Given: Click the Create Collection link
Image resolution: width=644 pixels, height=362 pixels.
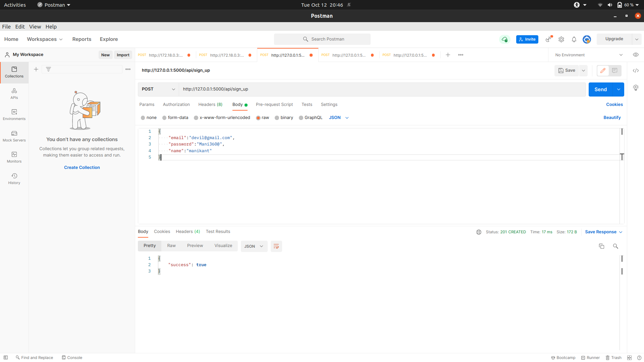Looking at the screenshot, I should tap(82, 168).
